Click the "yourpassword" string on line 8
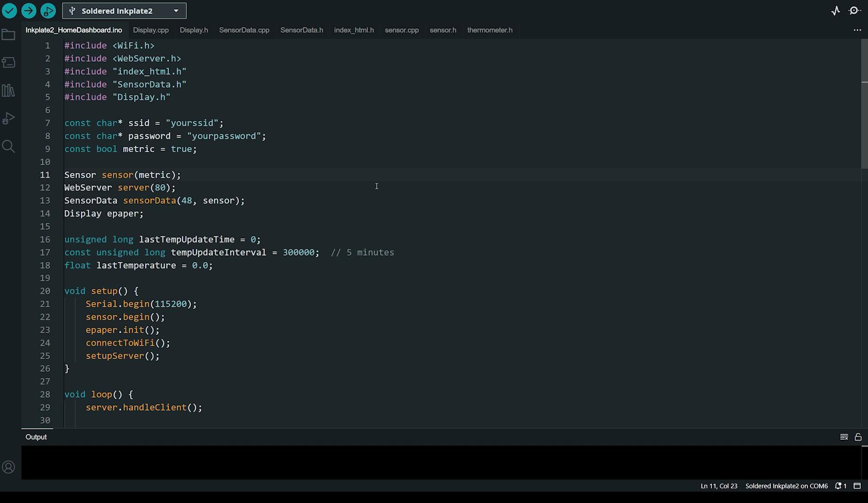The image size is (868, 503). (x=224, y=136)
